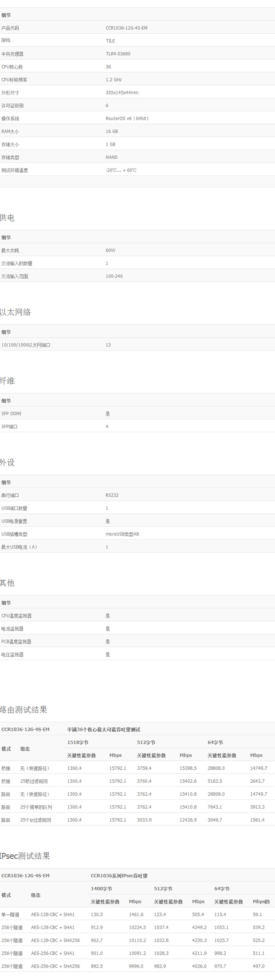Click the 16 GB RAM size value

pyautogui.click(x=111, y=131)
